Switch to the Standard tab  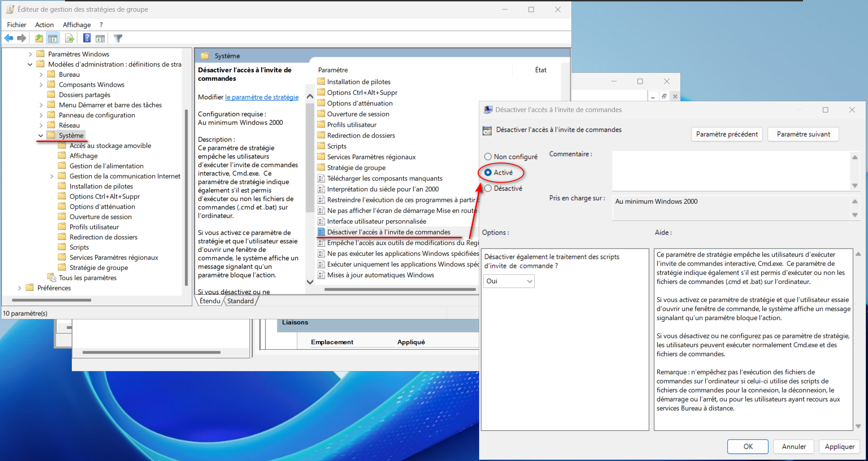(240, 301)
